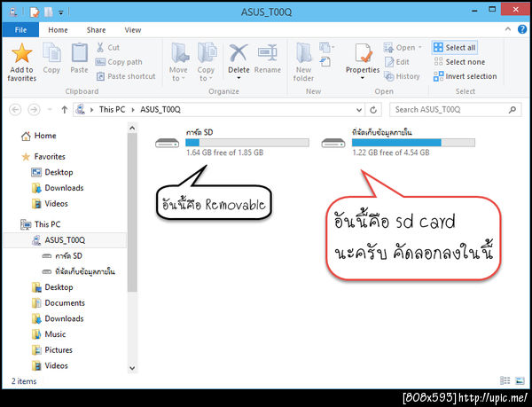The image size is (532, 407).
Task: Click the search magnifier icon
Action: tap(512, 110)
